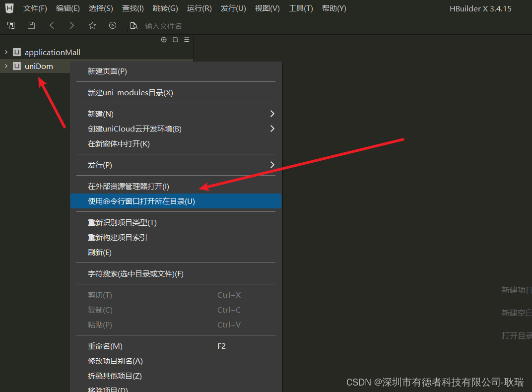Click the bookmark star icon
Viewport: 532px width, 392px height.
(x=92, y=25)
